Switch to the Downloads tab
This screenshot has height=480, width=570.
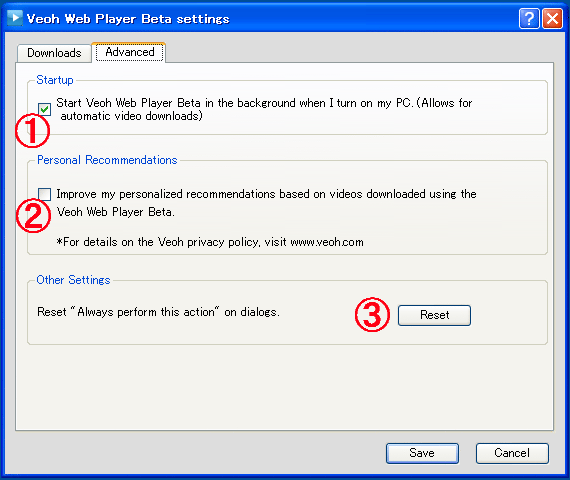tap(54, 53)
